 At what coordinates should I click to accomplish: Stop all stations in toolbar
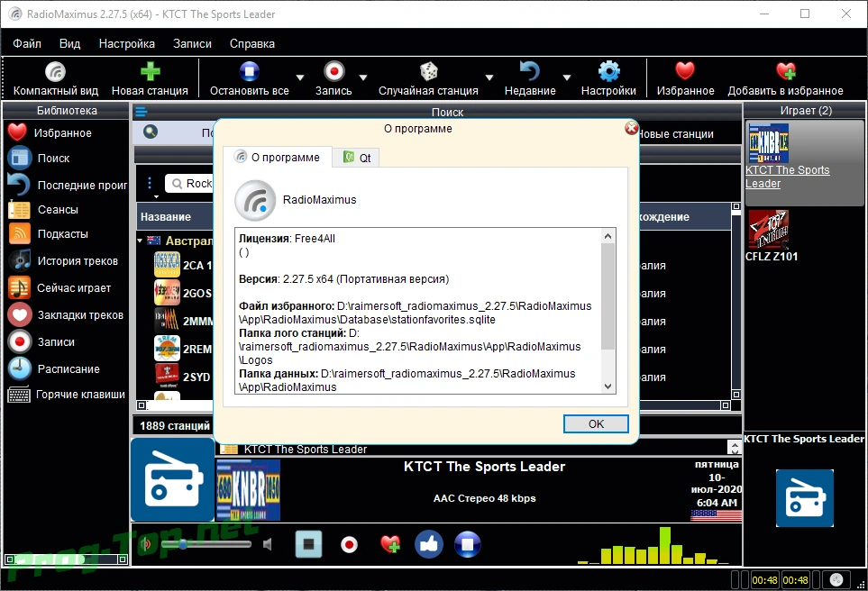(249, 78)
